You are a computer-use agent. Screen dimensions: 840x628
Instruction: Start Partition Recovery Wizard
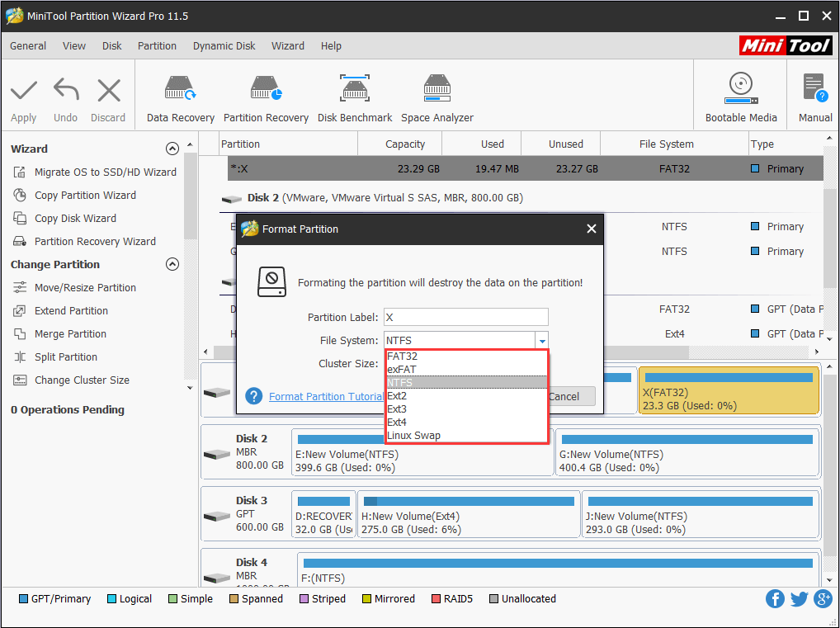pos(84,241)
